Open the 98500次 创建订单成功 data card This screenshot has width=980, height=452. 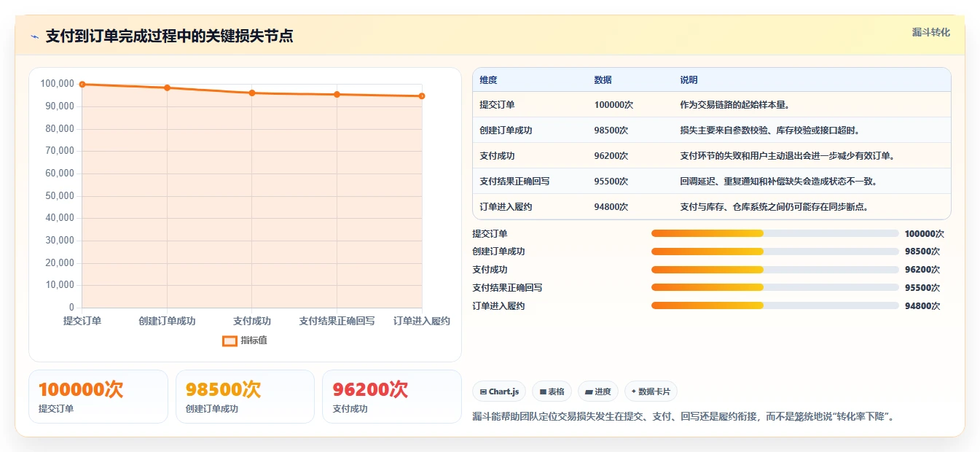coord(245,397)
